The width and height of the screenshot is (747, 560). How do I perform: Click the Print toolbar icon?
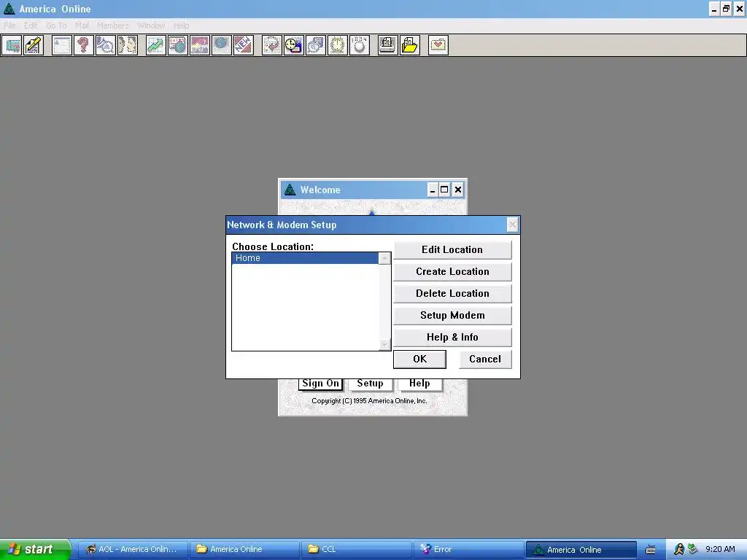click(x=388, y=45)
